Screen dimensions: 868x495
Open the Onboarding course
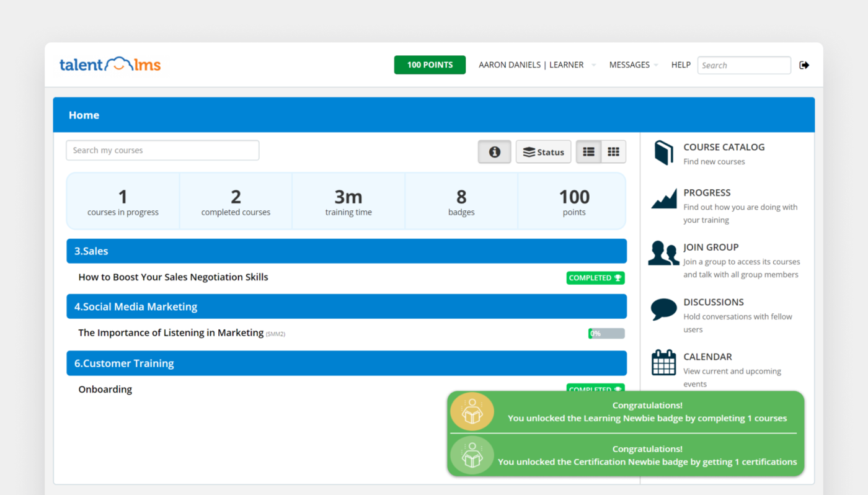click(105, 390)
